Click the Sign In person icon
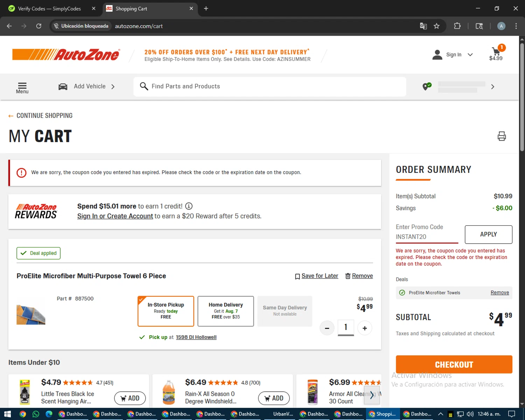The width and height of the screenshot is (525, 420). click(x=437, y=55)
